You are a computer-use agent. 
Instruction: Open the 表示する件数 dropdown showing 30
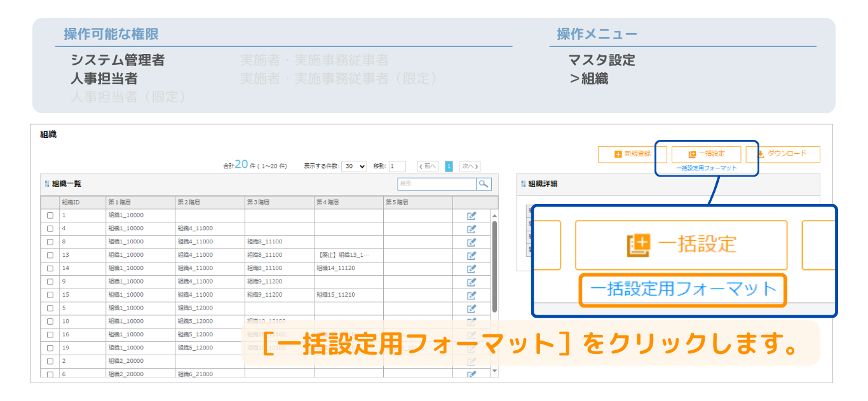[354, 167]
